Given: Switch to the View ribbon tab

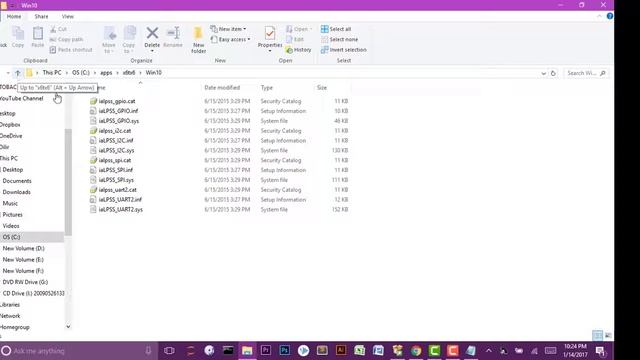Looking at the screenshot, I should [68, 17].
